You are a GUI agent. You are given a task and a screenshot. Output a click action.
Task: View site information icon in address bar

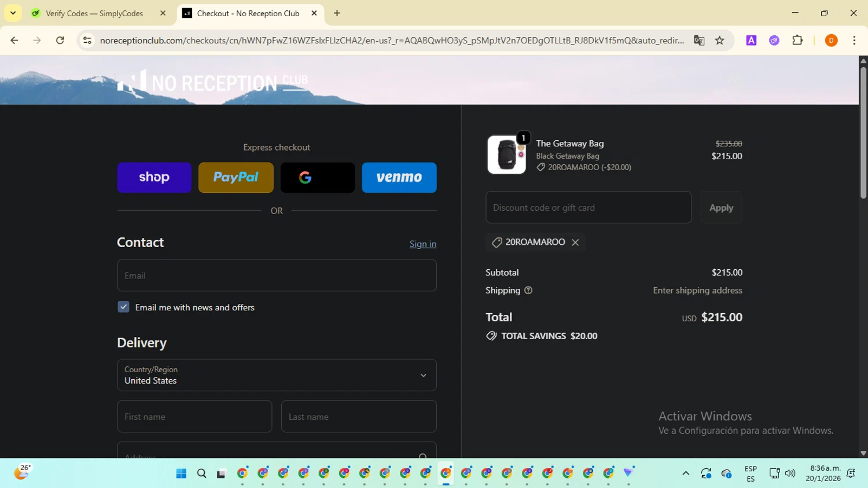tap(87, 41)
